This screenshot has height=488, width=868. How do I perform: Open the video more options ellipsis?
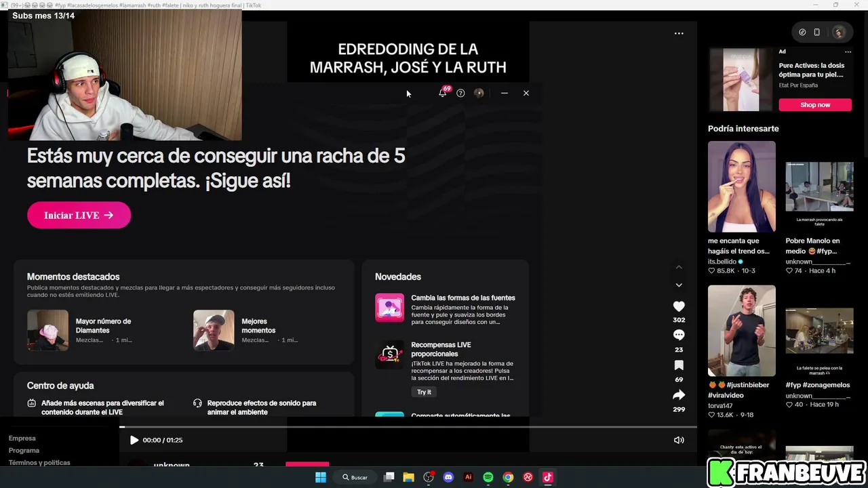pos(679,33)
